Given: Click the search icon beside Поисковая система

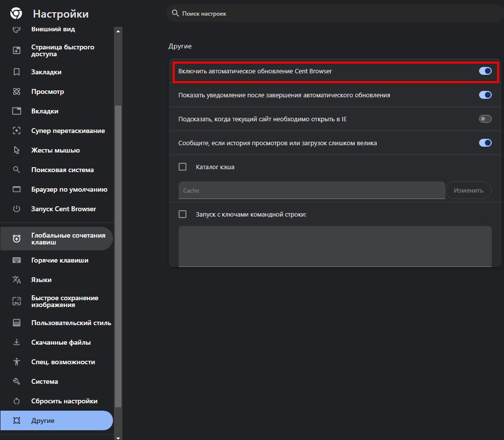Looking at the screenshot, I should click(17, 170).
